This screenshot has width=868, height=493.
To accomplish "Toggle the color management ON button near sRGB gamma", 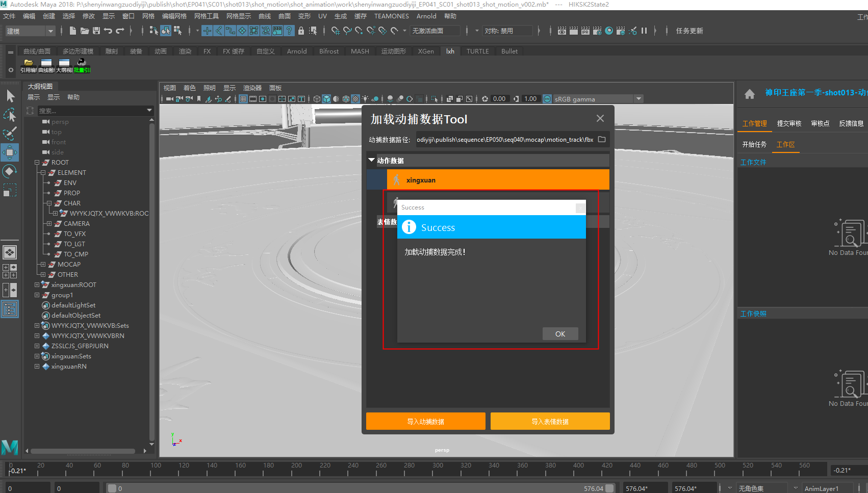I will point(547,99).
